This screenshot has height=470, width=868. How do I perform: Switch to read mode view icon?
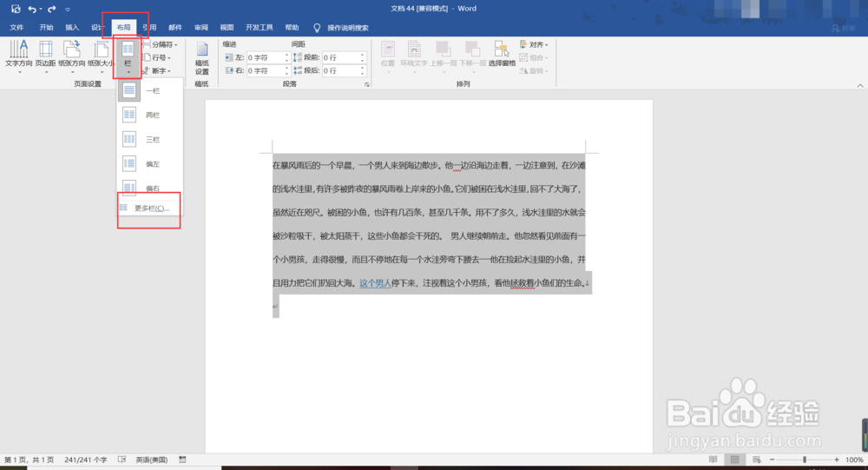(x=713, y=460)
